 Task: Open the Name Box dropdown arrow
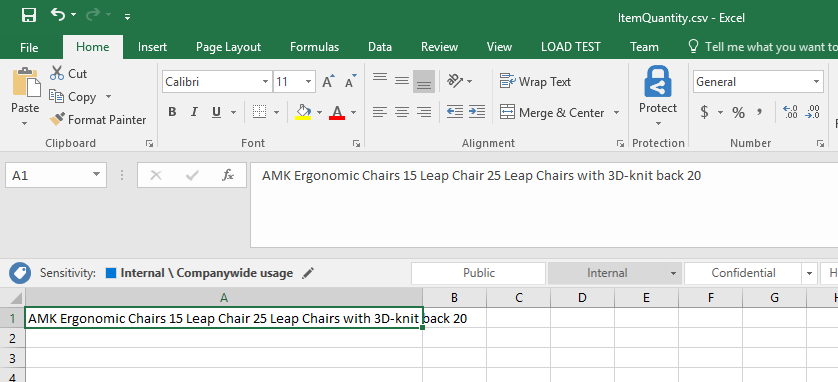(x=96, y=174)
